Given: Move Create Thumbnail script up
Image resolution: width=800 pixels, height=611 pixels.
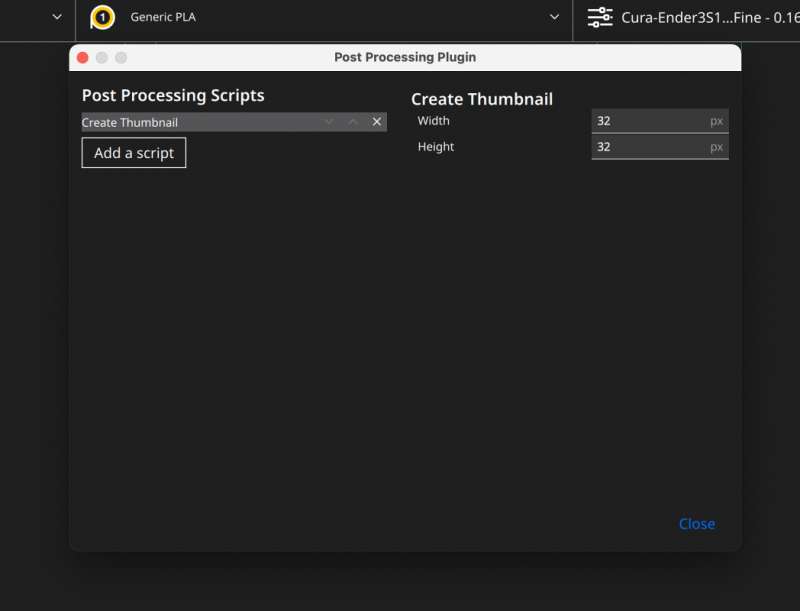Looking at the screenshot, I should click(353, 122).
